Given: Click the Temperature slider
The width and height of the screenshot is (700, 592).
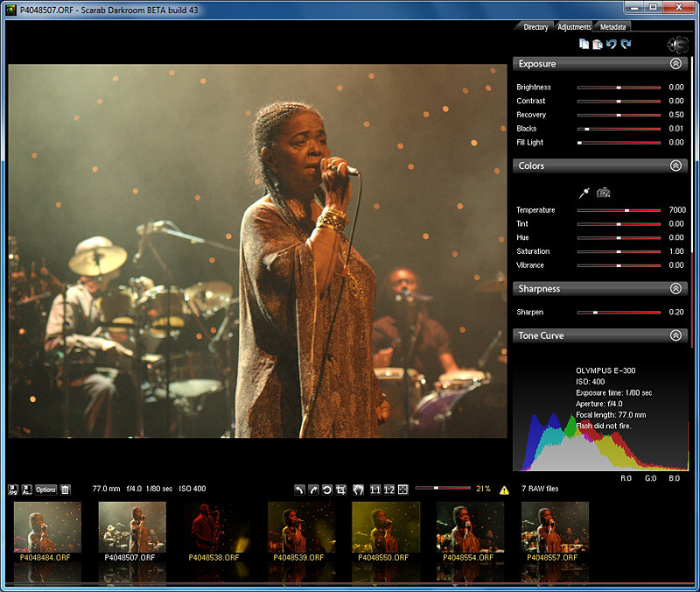Looking at the screenshot, I should (x=619, y=210).
